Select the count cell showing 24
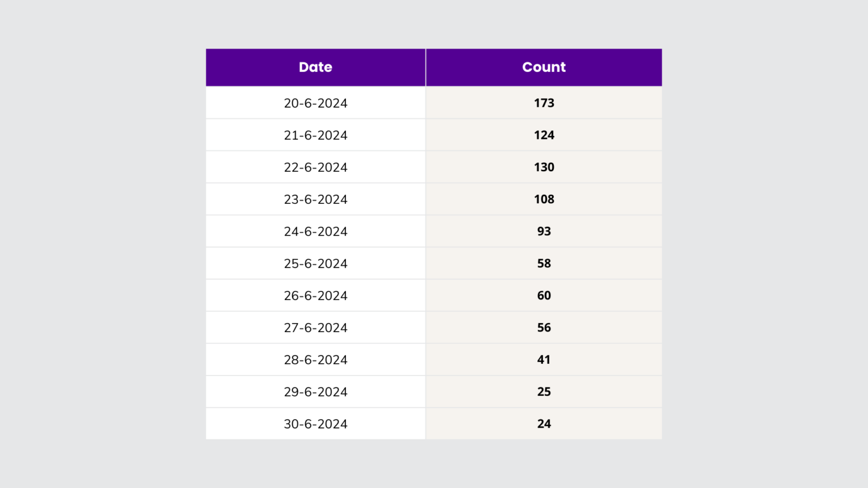This screenshot has height=488, width=868. point(544,424)
